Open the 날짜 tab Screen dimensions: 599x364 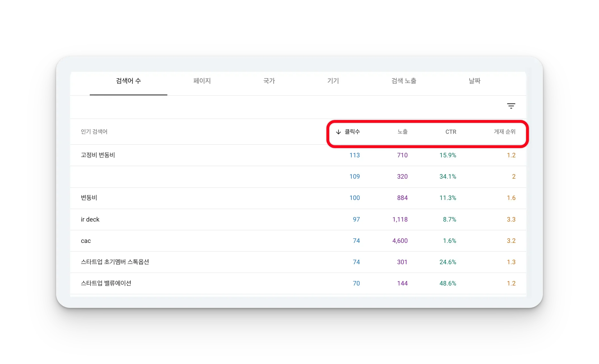click(x=474, y=81)
